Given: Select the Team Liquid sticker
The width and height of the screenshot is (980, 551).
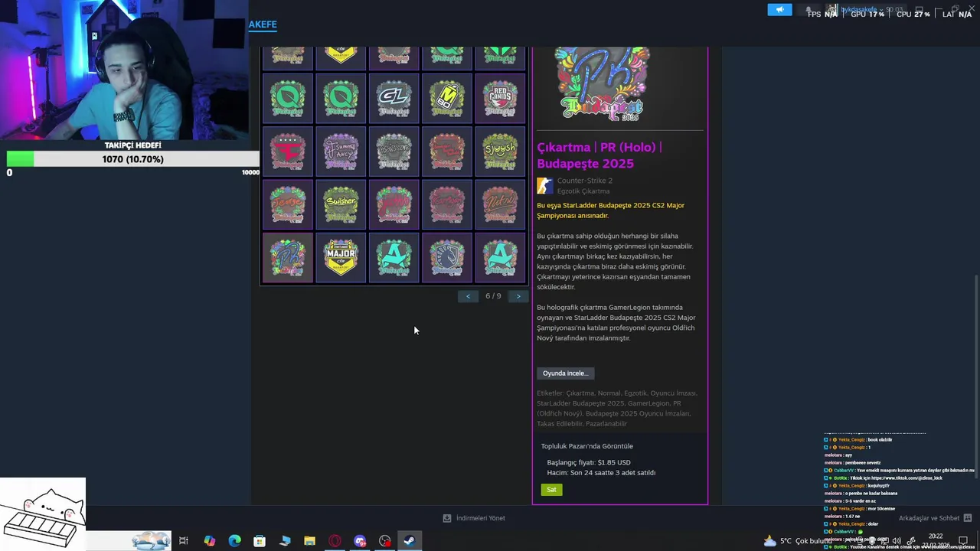Looking at the screenshot, I should click(446, 258).
